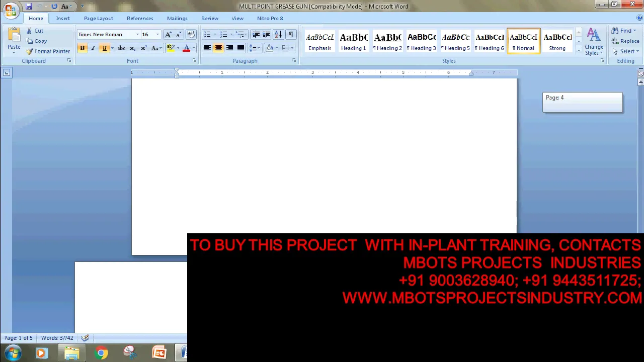
Task: Activate the Format Painter
Action: [x=48, y=51]
